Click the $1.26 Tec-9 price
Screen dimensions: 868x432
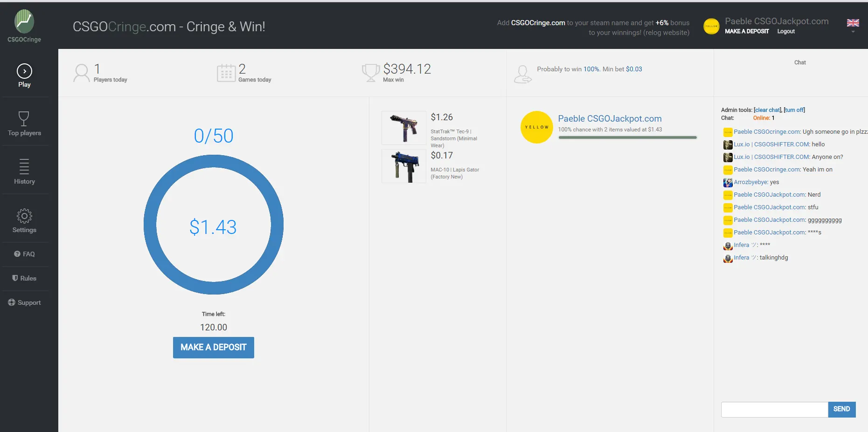coord(442,117)
